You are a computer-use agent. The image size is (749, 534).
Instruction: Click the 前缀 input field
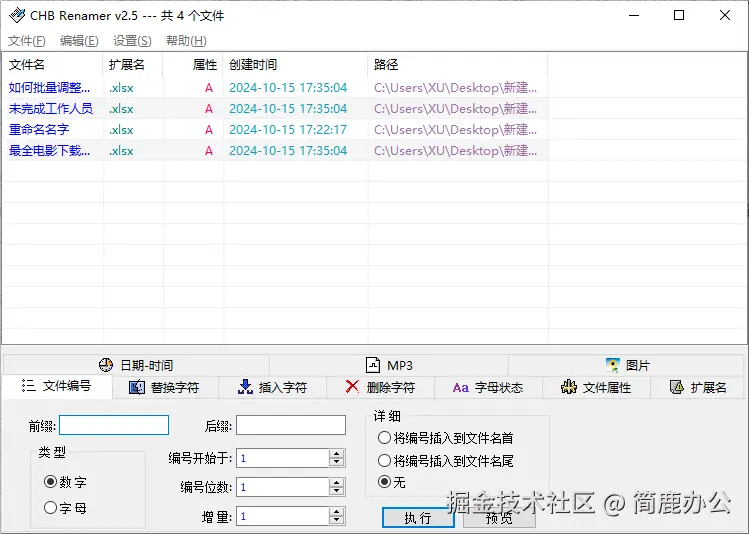(114, 425)
